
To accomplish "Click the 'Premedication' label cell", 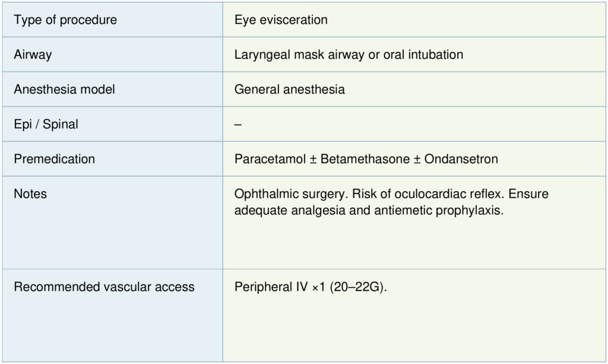I will 54,159.
